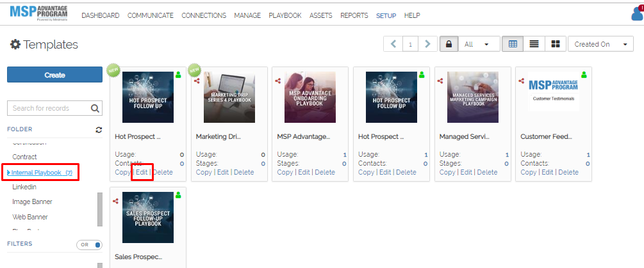Delete the Marketing Drip template

(244, 172)
